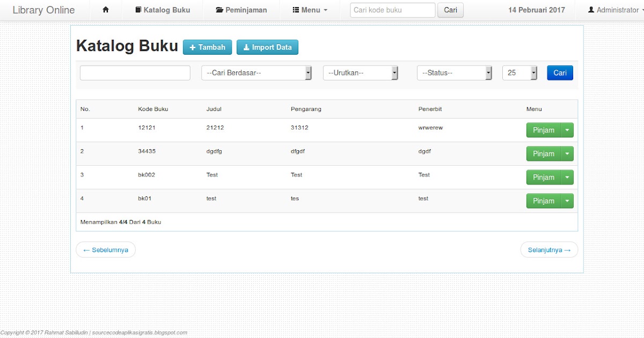Expand the Pinjam caret for book bk002
Image resolution: width=644 pixels, height=338 pixels.
568,177
